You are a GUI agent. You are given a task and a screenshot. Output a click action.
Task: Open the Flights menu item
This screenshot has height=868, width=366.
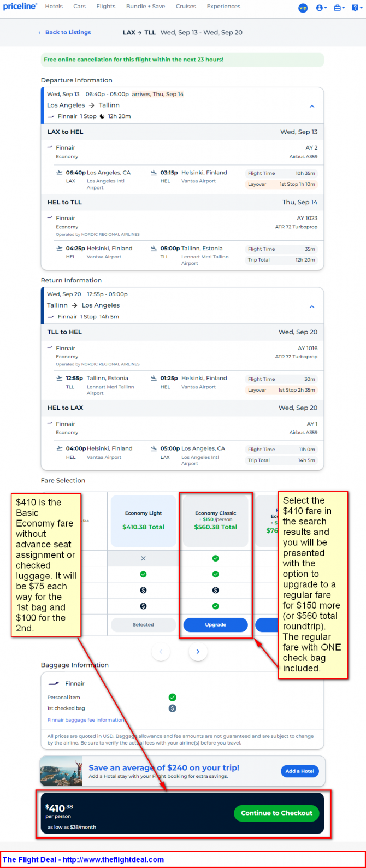click(106, 7)
